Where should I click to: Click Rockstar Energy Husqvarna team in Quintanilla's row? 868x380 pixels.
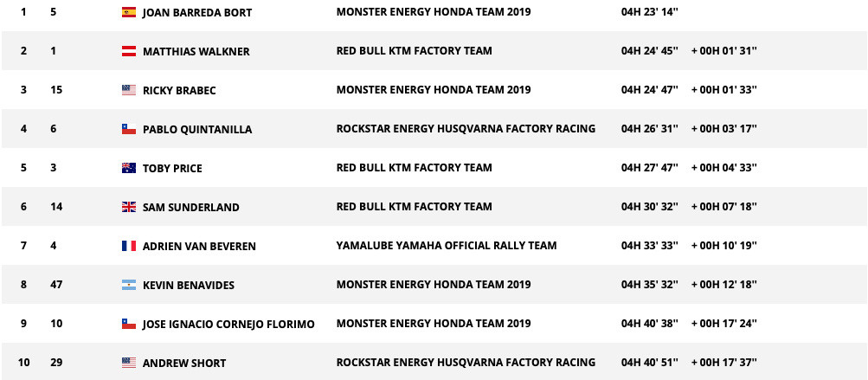pyautogui.click(x=466, y=128)
